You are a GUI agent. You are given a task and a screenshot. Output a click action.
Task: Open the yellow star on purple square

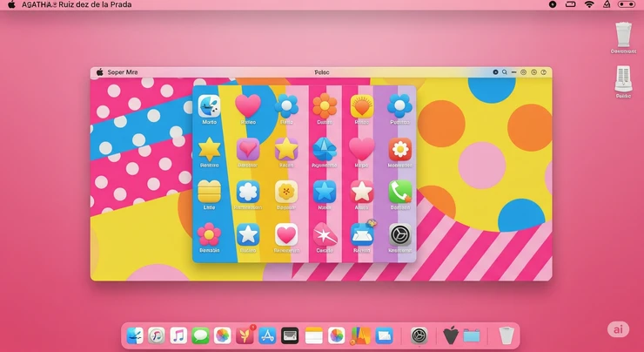(286, 149)
